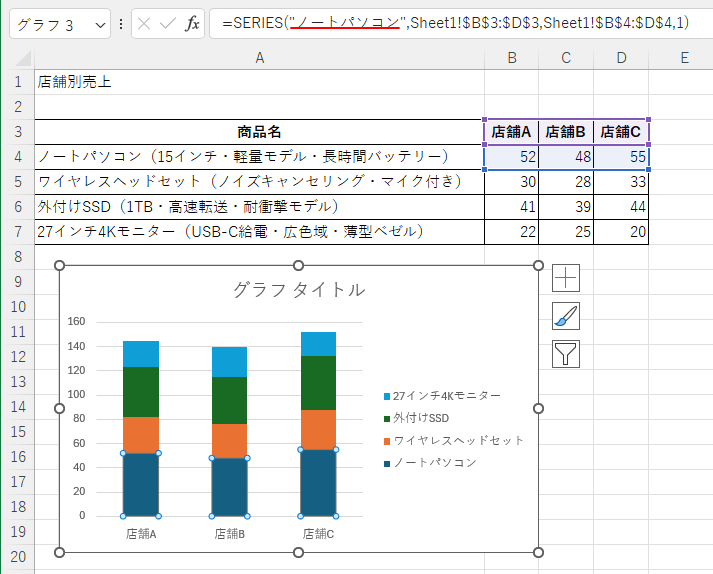Select column D header
This screenshot has height=574, width=713.
coord(621,58)
